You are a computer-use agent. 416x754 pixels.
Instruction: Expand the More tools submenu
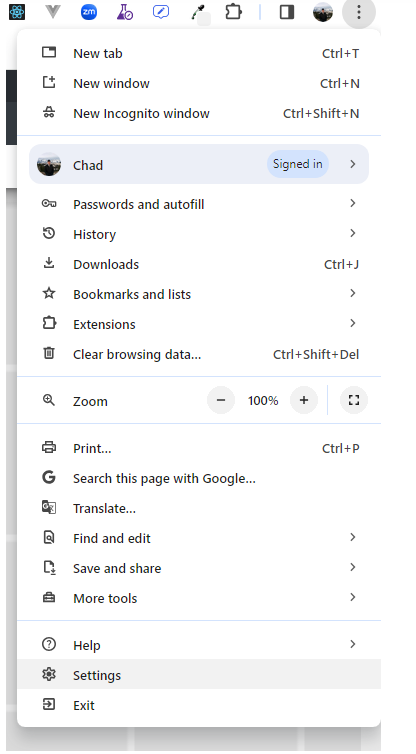coord(199,598)
